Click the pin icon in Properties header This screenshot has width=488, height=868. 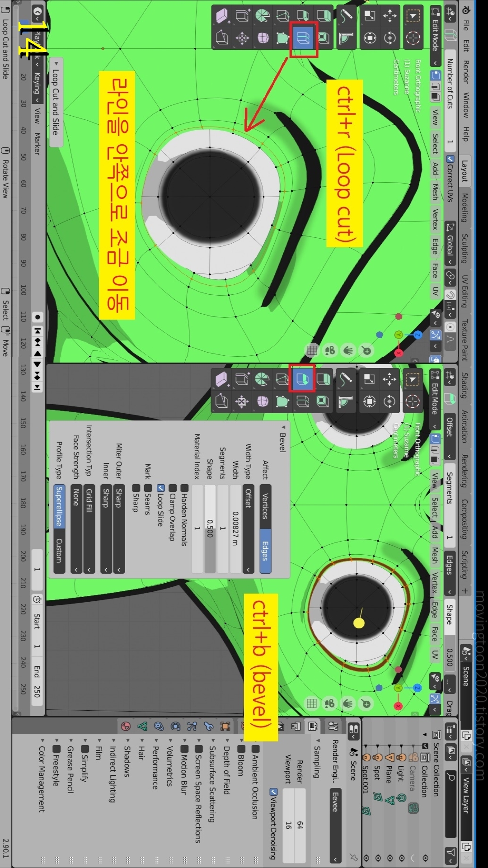(353, 857)
